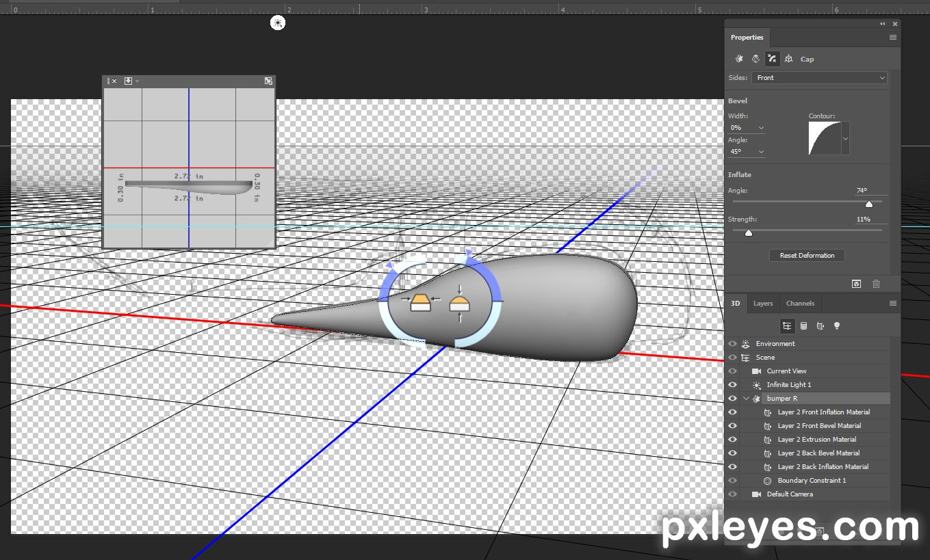Click the Scene hierarchy icon in 3D list
Screen dimensions: 930x560
point(745,358)
